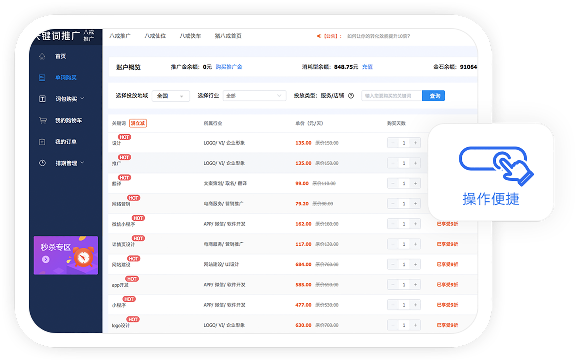
Task: Increase quantity for the 设计 keyword row
Action: (x=415, y=143)
